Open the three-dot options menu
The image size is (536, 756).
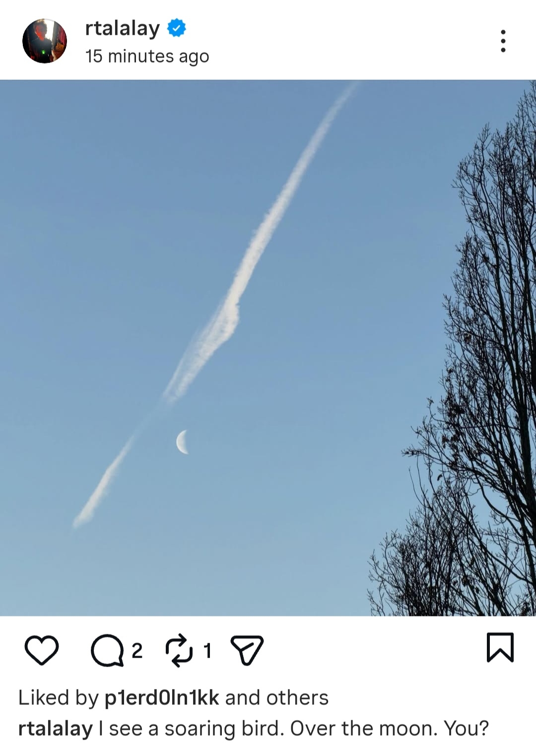coord(503,41)
